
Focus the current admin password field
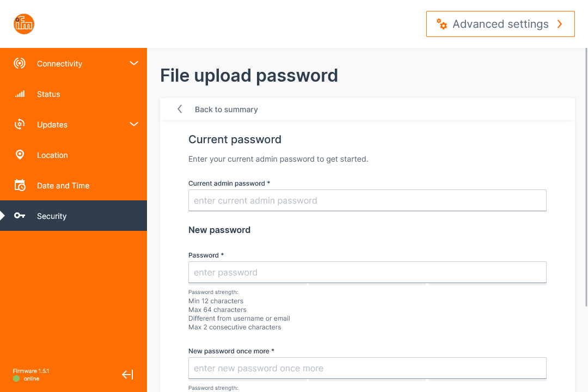[x=367, y=200]
